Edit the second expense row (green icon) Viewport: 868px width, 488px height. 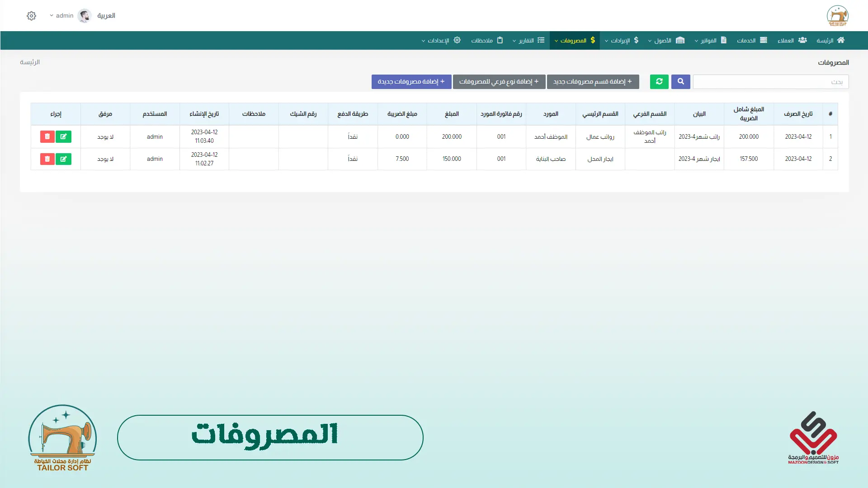coord(63,159)
